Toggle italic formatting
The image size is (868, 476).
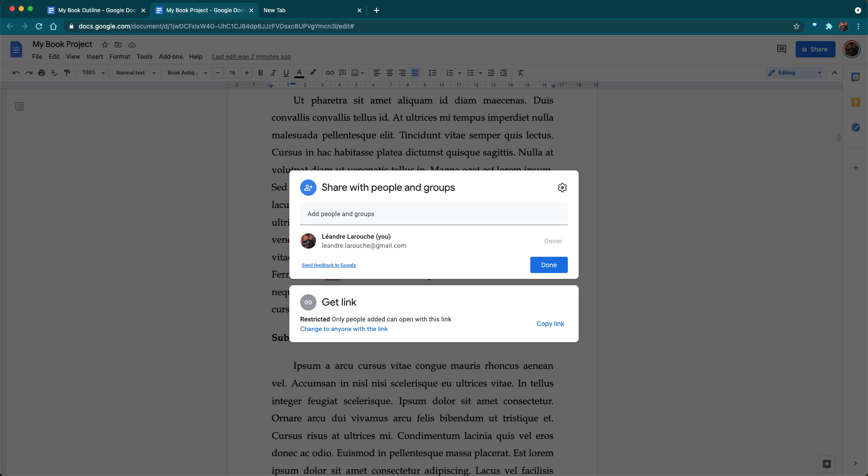(x=273, y=73)
